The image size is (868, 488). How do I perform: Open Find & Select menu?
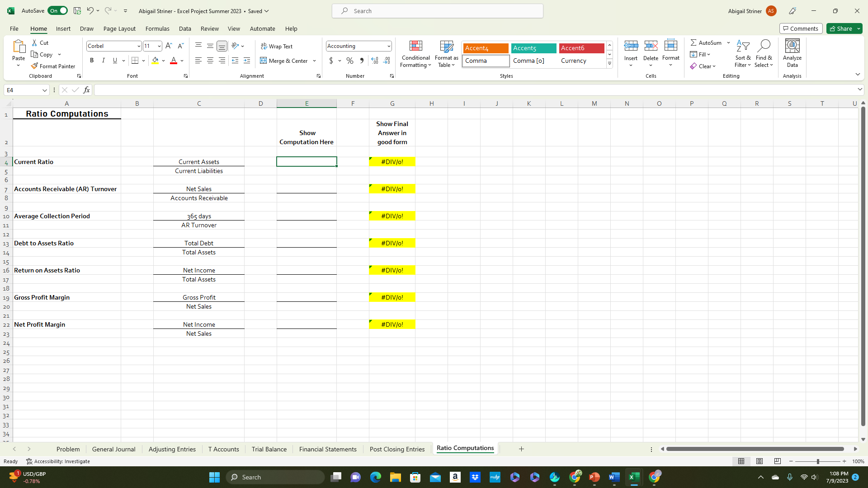point(764,54)
